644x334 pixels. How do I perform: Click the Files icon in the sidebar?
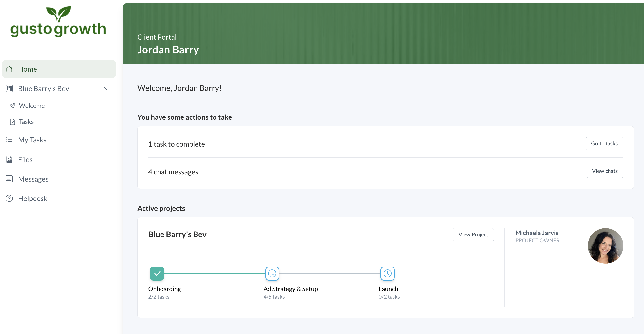coord(9,159)
